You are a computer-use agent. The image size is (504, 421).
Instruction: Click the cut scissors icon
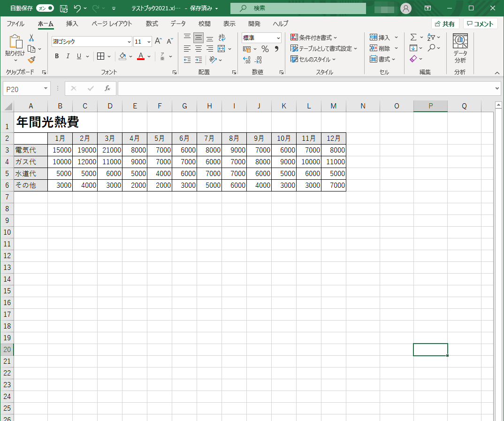click(31, 38)
